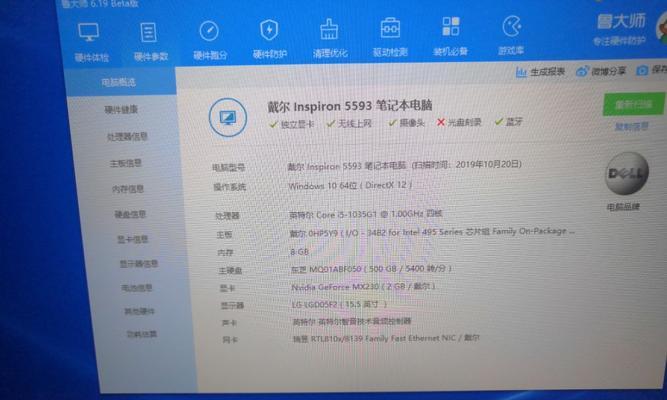This screenshot has height=400, width=667.
Task: Open the 装机必备 grid icon
Action: 450,26
